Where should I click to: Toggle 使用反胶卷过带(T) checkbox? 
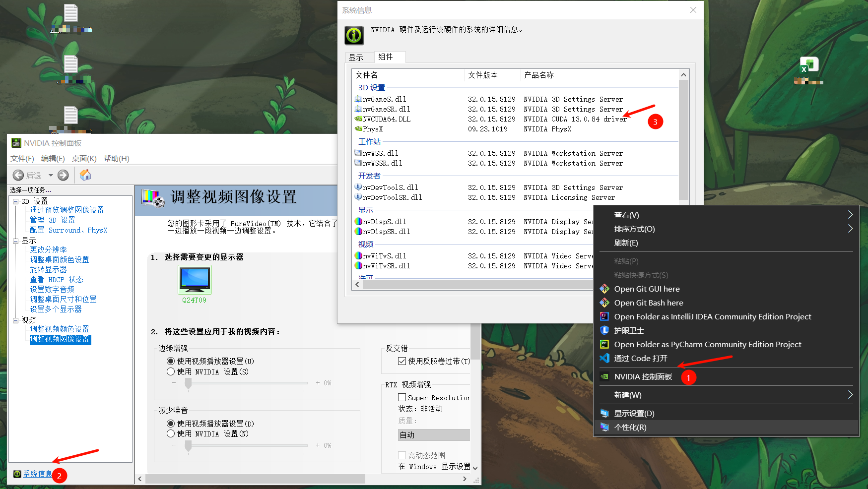pyautogui.click(x=402, y=361)
